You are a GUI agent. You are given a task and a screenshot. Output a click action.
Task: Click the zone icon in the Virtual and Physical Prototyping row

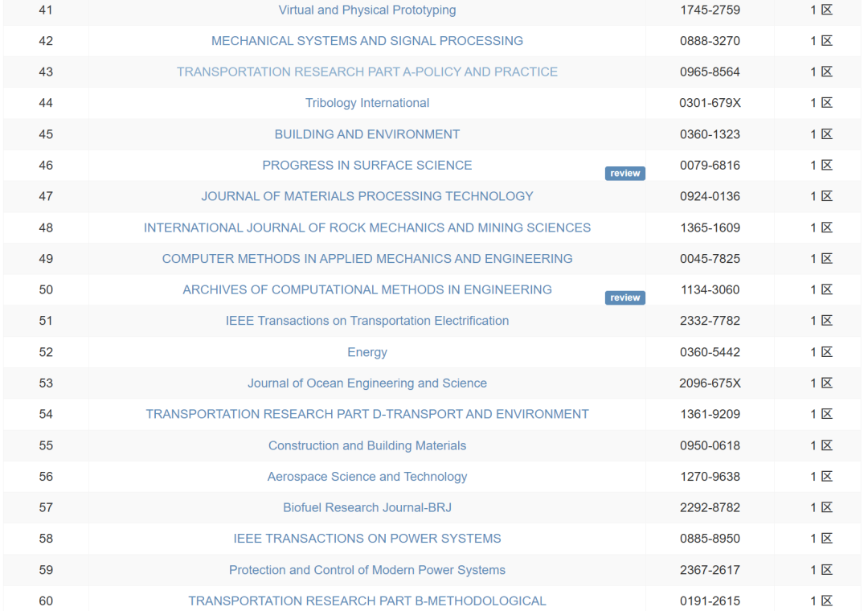(826, 10)
